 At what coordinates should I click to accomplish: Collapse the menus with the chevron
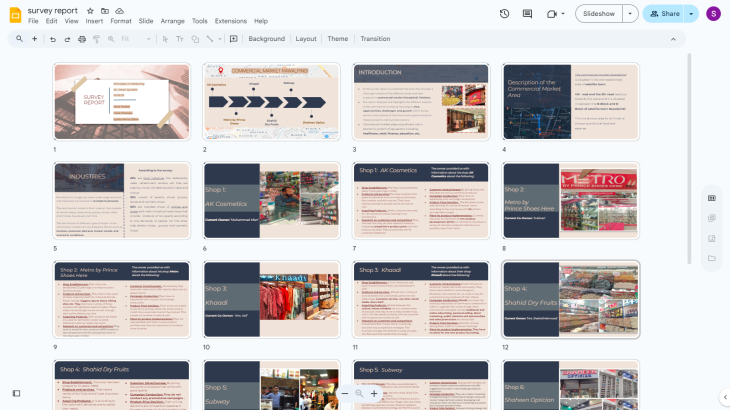pos(673,39)
